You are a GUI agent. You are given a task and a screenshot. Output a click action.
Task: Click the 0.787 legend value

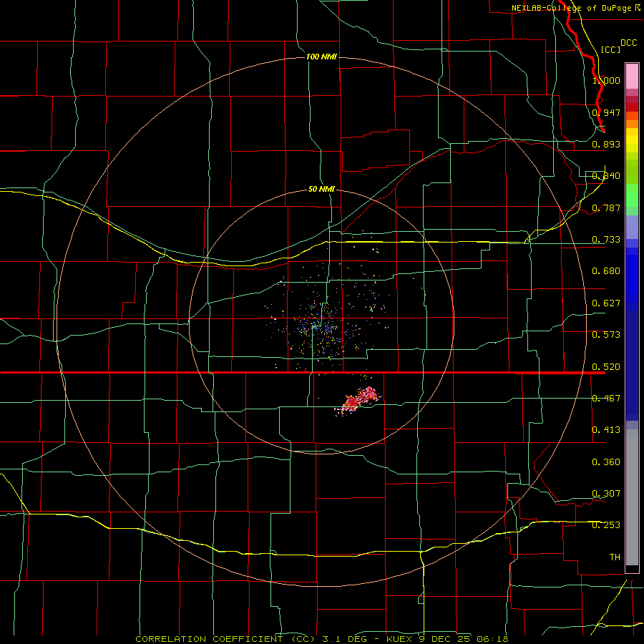click(606, 208)
